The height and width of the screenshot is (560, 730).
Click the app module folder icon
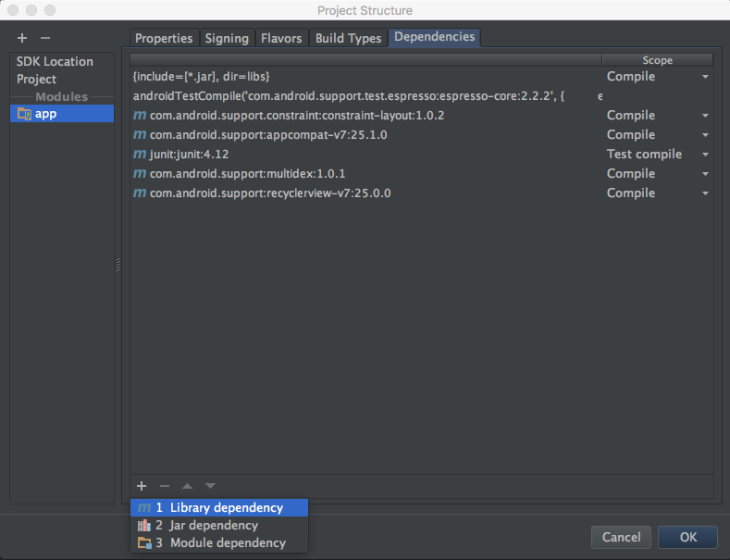coord(24,114)
